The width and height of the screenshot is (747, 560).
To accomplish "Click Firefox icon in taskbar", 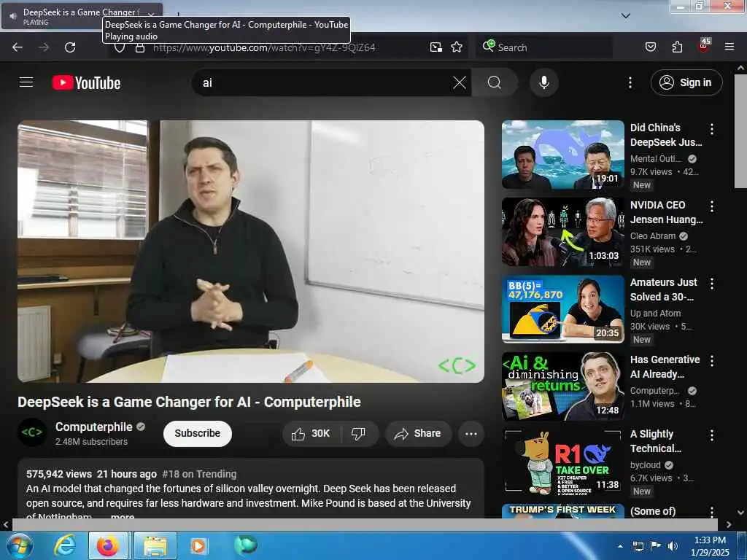I will 108,545.
